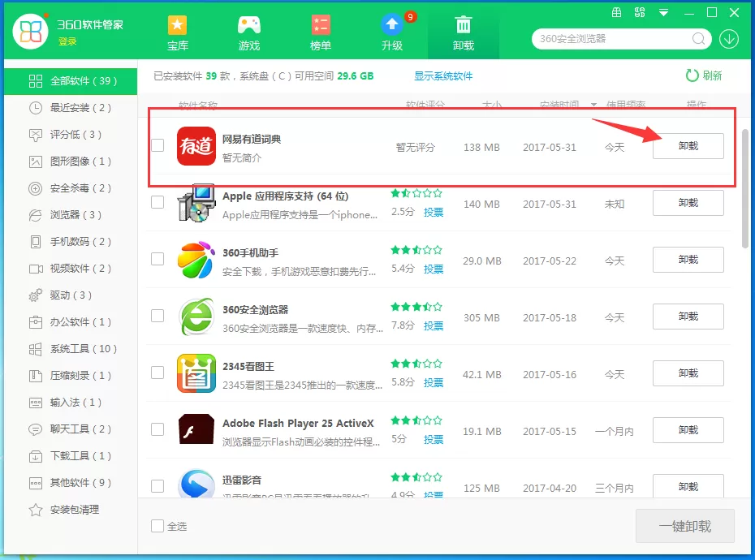Open the 宝库 star icon tab
Viewport: 755px width, 560px height.
coord(177,32)
